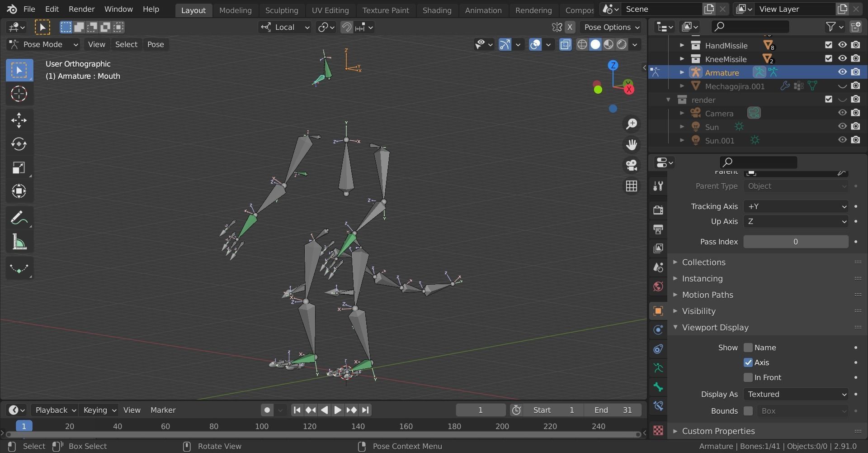Screen dimensions: 868x453
Task: Select the Measure tool
Action: [19, 242]
